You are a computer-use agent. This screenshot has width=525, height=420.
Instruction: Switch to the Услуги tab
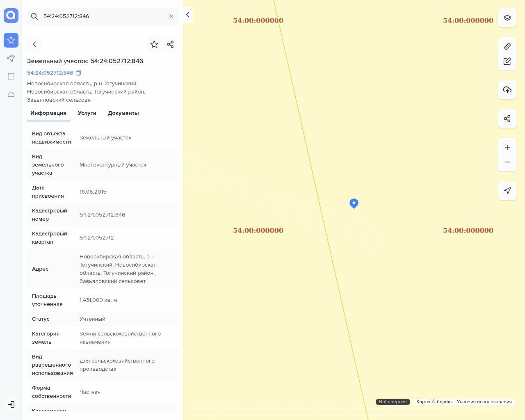[x=87, y=113]
